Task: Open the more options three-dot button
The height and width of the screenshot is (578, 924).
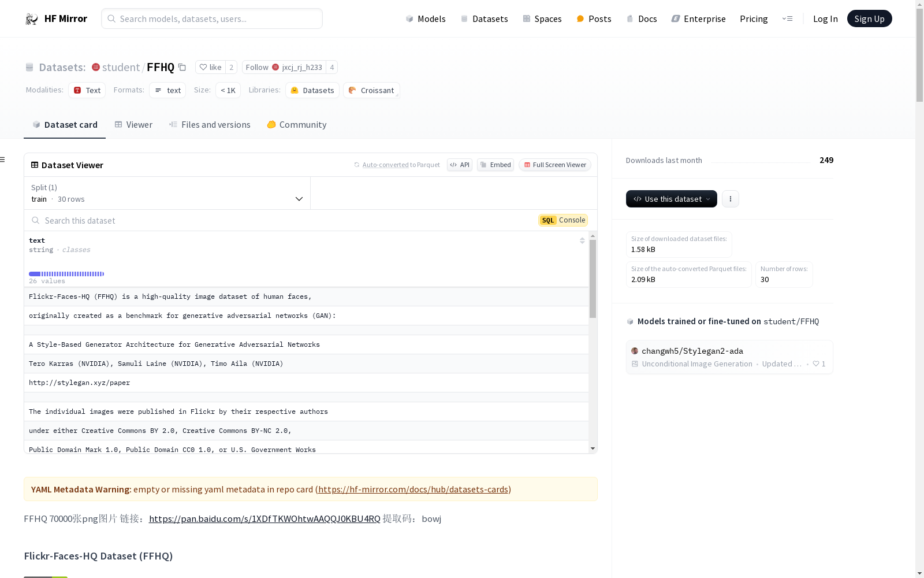Action: click(x=731, y=199)
